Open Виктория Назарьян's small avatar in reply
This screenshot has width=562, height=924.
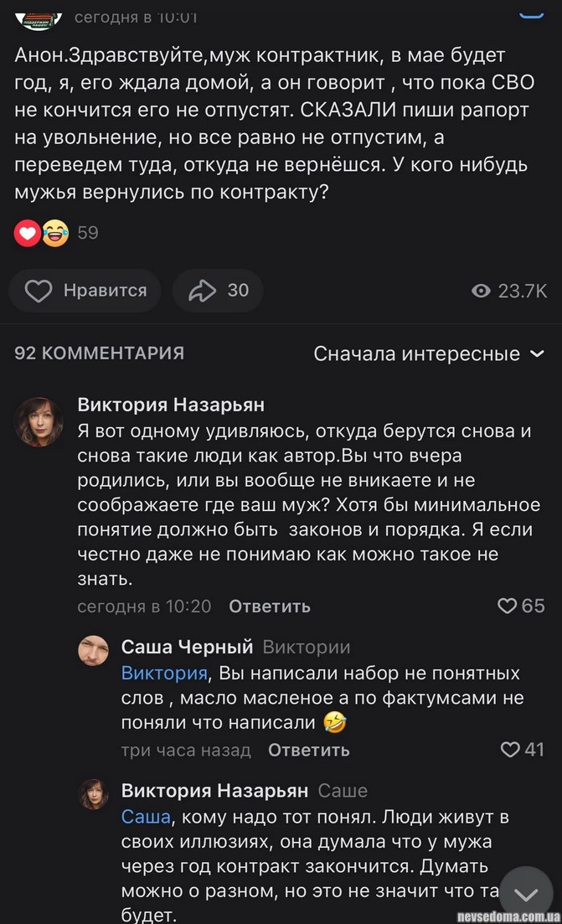[94, 793]
